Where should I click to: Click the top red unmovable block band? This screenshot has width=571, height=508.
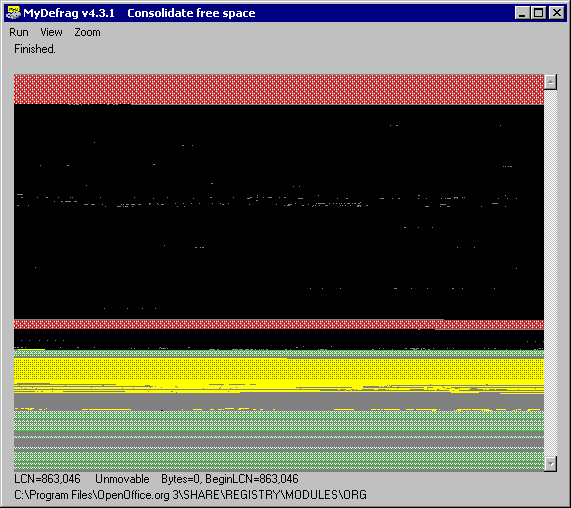pyautogui.click(x=279, y=89)
